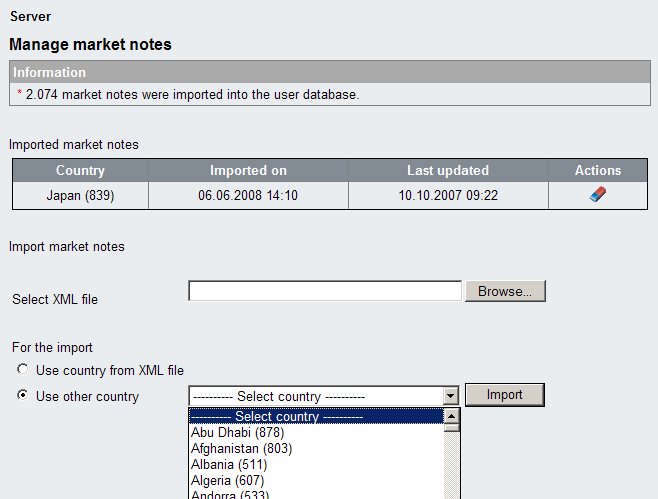Select Algeria (607) from the list

click(x=230, y=481)
